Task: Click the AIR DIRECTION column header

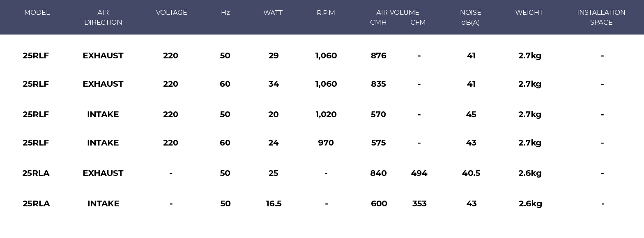Action: (103, 17)
